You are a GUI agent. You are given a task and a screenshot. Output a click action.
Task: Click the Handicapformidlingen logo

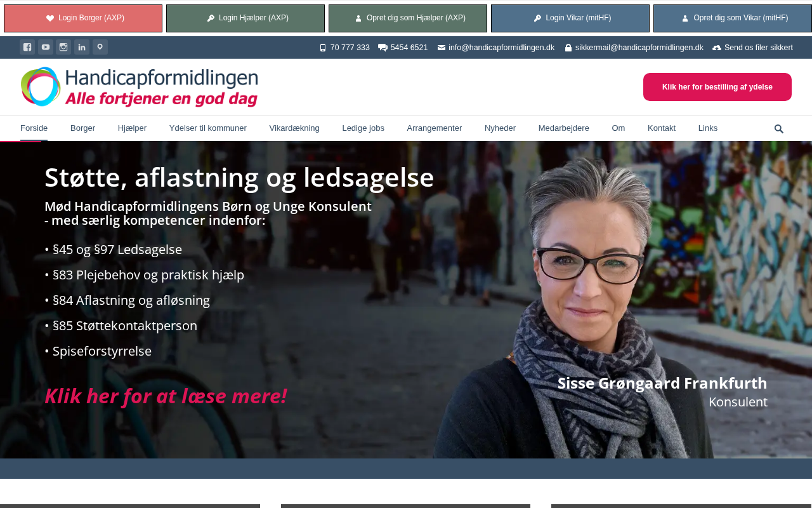pyautogui.click(x=140, y=87)
